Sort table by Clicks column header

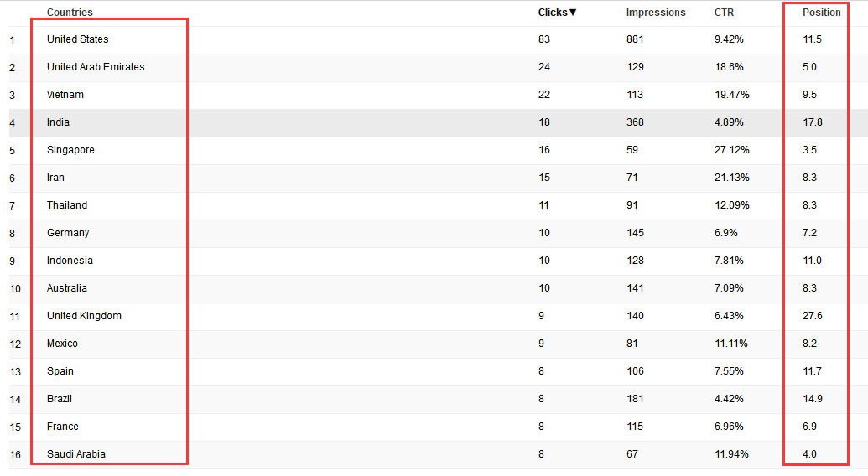point(557,13)
